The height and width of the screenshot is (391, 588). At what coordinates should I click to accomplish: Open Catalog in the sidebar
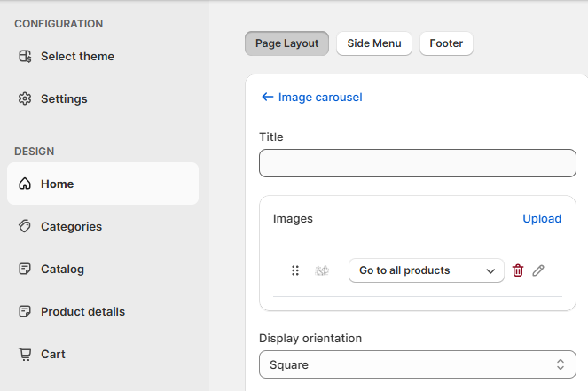tap(103, 269)
